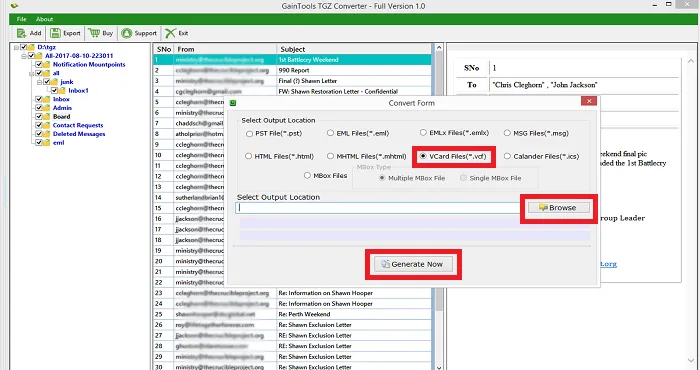Toggle the eml folder checkbox
Image resolution: width=700 pixels, height=370 pixels.
tap(39, 143)
